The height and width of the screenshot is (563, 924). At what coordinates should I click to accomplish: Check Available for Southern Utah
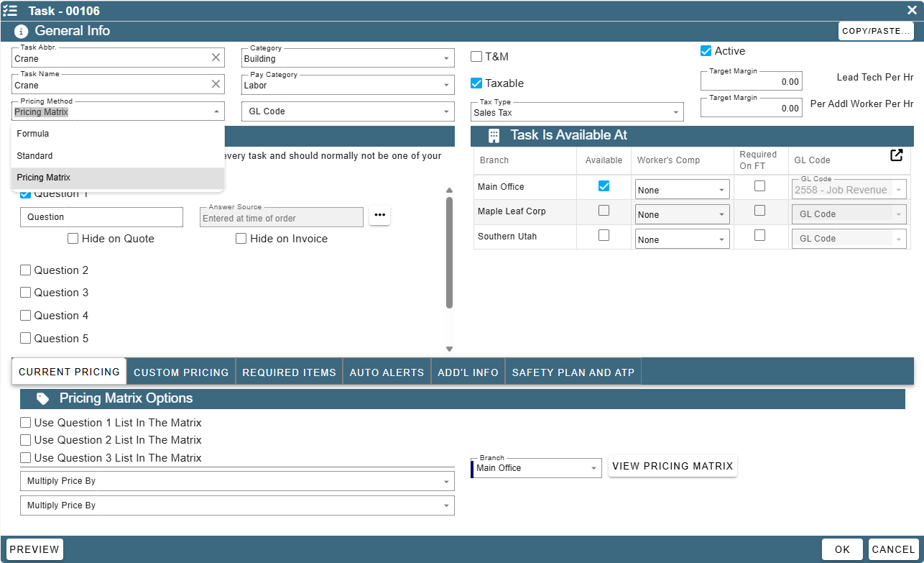click(604, 235)
